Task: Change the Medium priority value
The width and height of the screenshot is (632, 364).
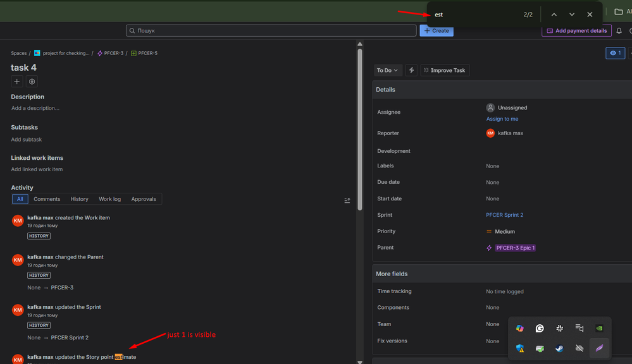Action: pos(500,231)
